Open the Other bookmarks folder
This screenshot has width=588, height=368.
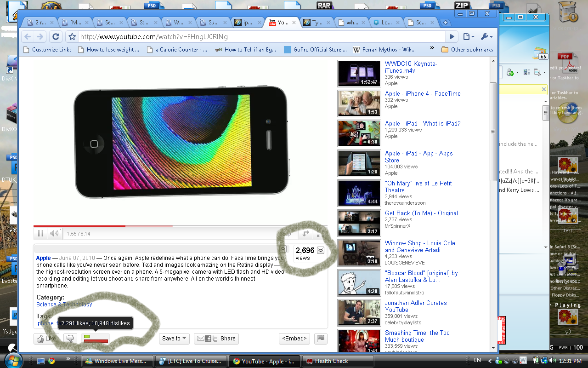[x=467, y=50]
